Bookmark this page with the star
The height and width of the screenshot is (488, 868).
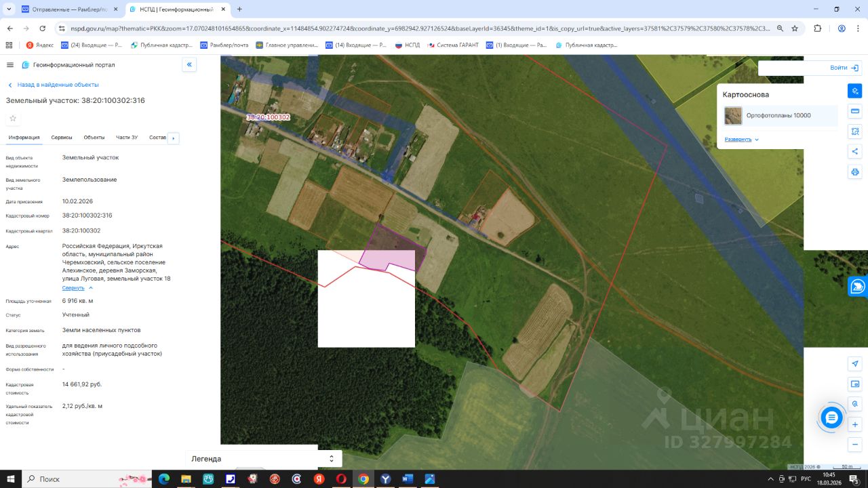[x=795, y=28]
